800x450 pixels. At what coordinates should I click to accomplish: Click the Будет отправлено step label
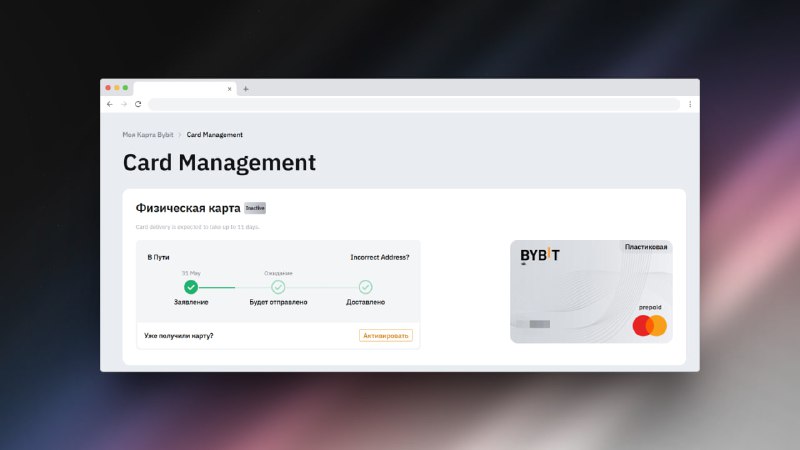click(x=278, y=302)
